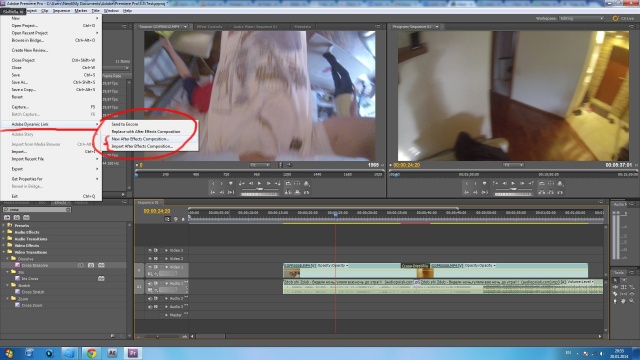The width and height of the screenshot is (640, 360).
Task: Step back one frame in Program monitor
Action: click(504, 184)
